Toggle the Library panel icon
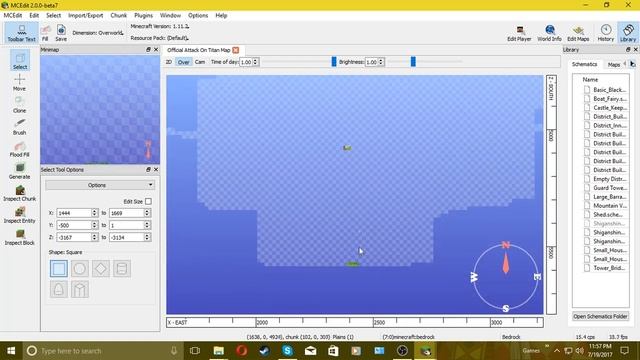This screenshot has width=640, height=360. (628, 33)
